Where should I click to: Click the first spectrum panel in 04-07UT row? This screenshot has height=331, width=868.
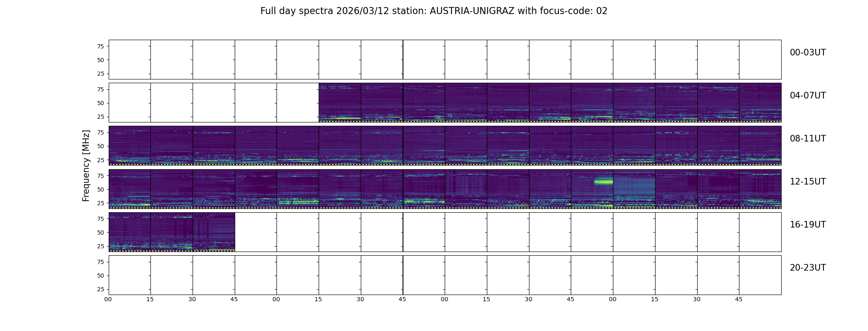(x=340, y=103)
